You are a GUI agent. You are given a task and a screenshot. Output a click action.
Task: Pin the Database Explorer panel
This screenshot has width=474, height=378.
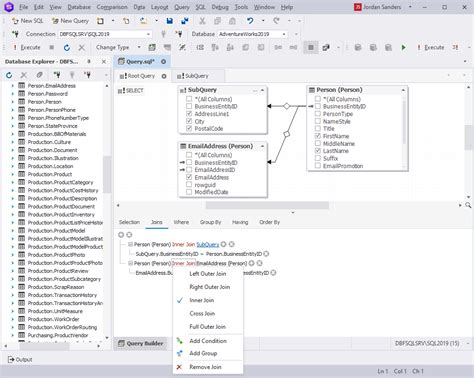coord(89,61)
